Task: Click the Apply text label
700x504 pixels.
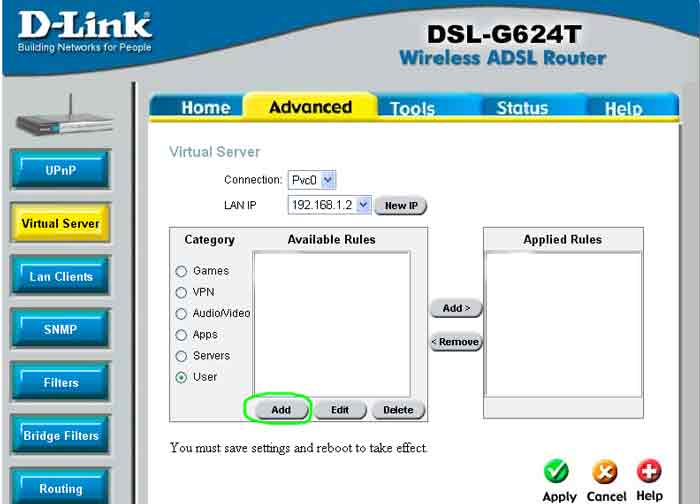Action: [x=559, y=496]
